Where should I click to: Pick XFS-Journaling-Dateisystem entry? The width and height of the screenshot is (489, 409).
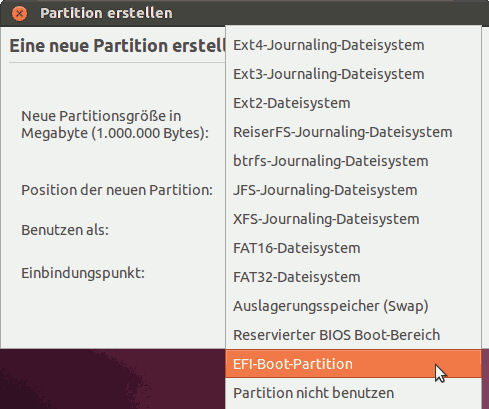tap(353, 219)
